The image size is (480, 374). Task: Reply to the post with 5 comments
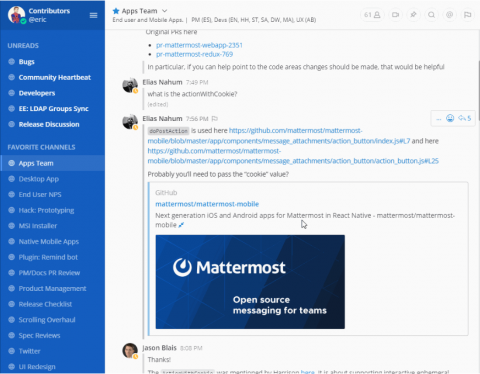coord(465,118)
